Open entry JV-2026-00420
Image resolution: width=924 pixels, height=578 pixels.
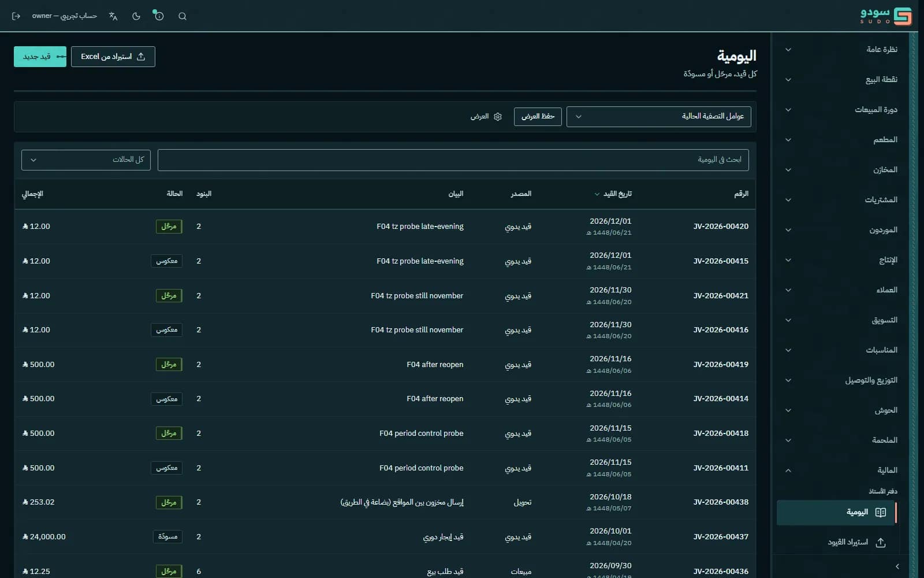pos(721,227)
